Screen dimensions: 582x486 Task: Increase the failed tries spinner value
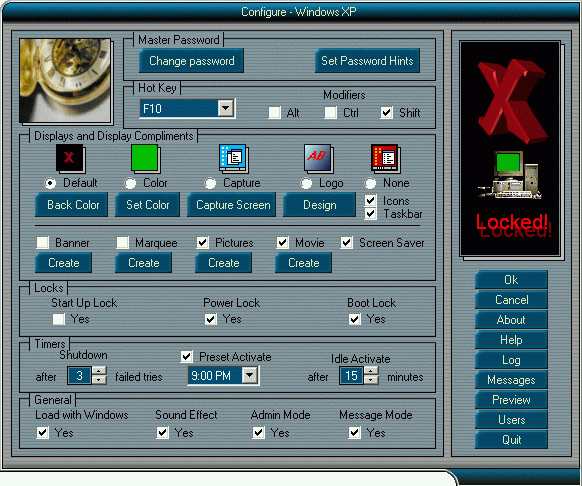click(x=99, y=371)
